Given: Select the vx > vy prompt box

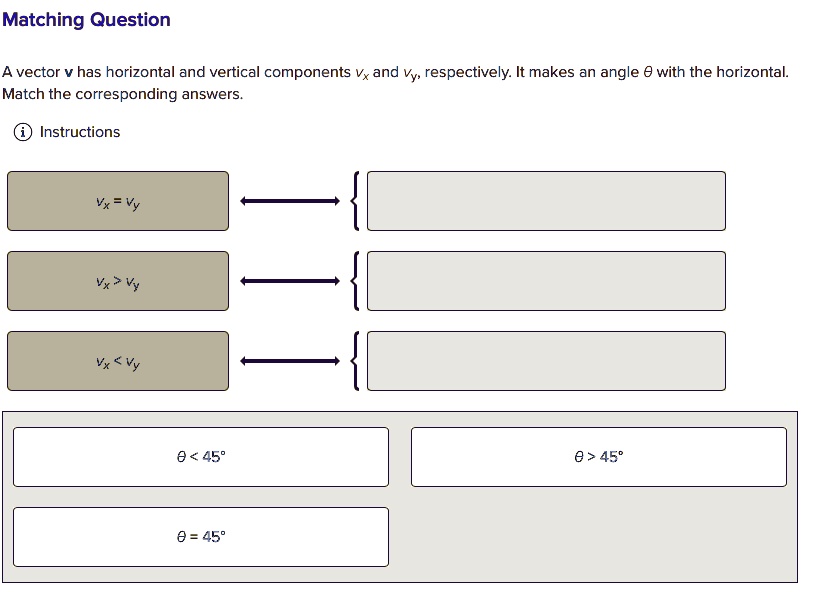Looking at the screenshot, I should (x=118, y=281).
